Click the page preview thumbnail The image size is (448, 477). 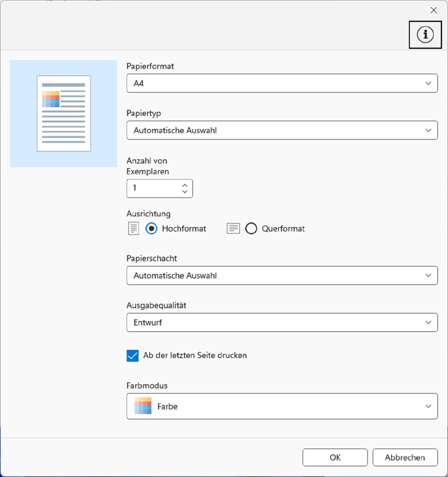64,113
